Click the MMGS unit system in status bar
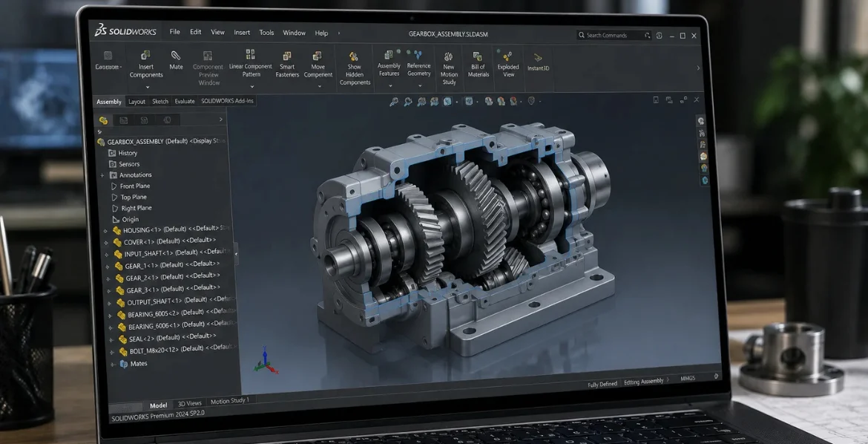This screenshot has height=444, width=868. (688, 378)
